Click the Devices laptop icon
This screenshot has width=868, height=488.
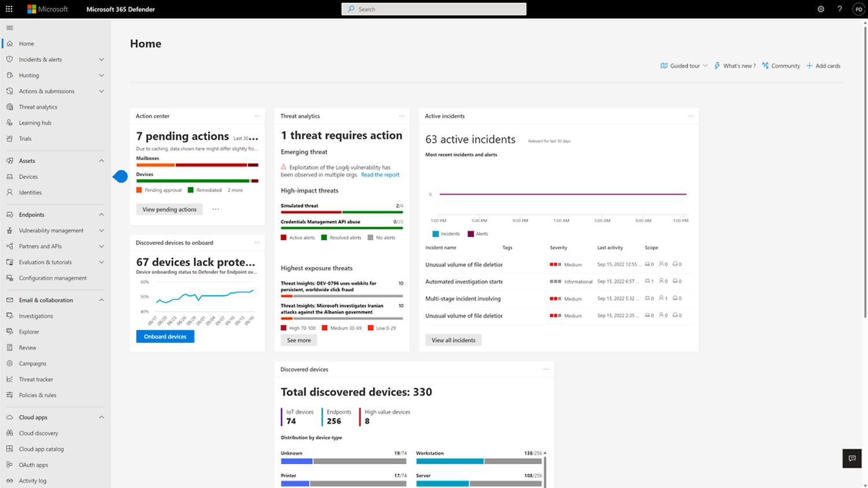pyautogui.click(x=9, y=176)
